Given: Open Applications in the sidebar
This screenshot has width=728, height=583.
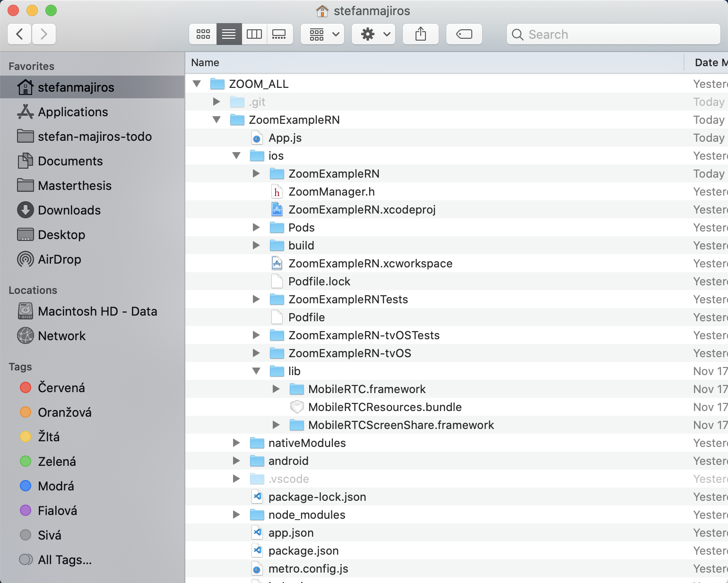Looking at the screenshot, I should [92, 112].
